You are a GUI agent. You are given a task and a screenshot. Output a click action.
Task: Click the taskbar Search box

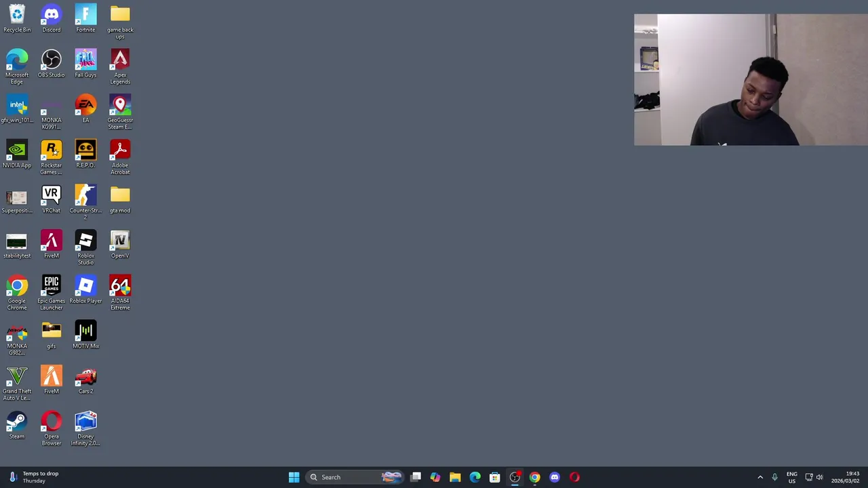point(354,477)
